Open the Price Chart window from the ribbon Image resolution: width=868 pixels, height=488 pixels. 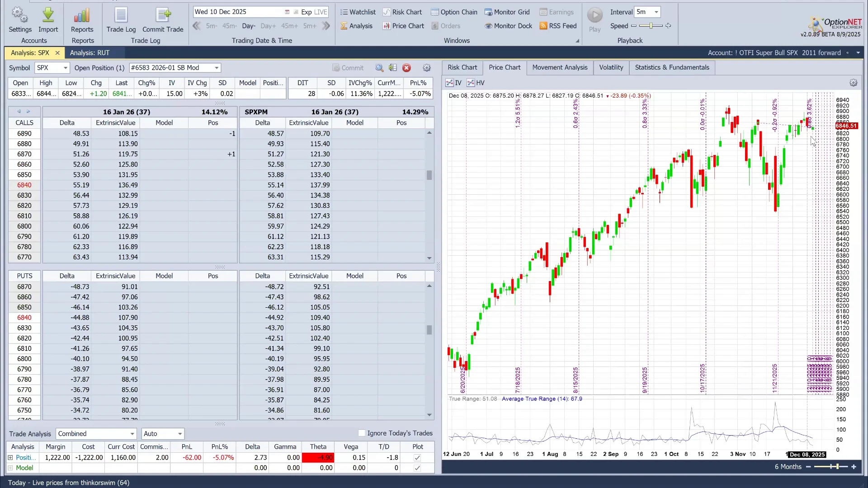coord(404,26)
